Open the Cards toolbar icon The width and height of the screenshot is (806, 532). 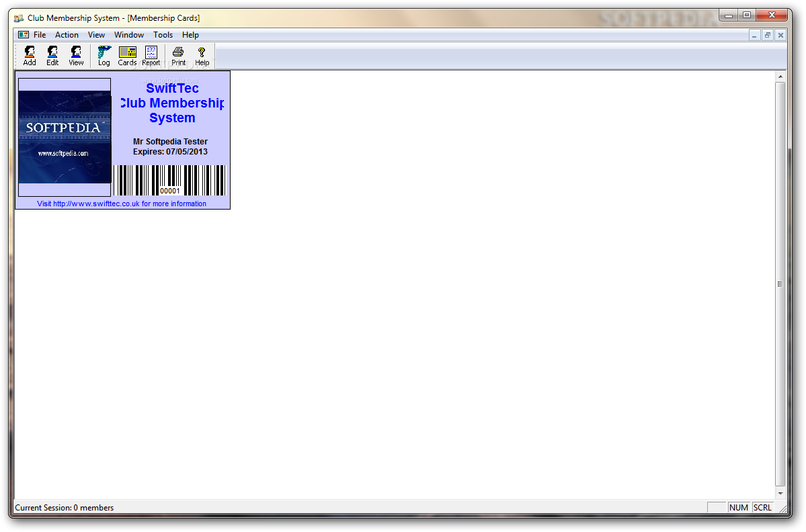(x=128, y=56)
